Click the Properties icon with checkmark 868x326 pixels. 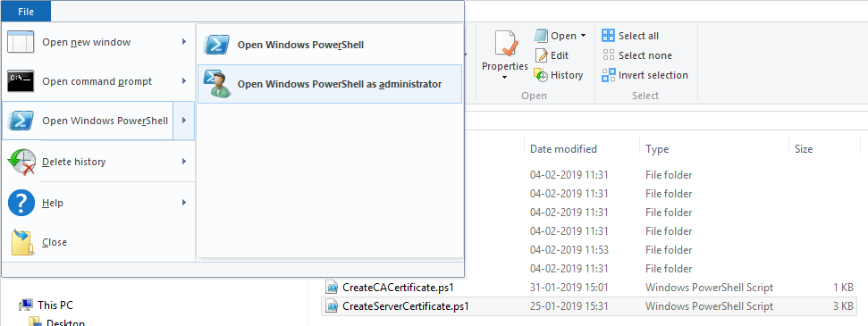(505, 44)
